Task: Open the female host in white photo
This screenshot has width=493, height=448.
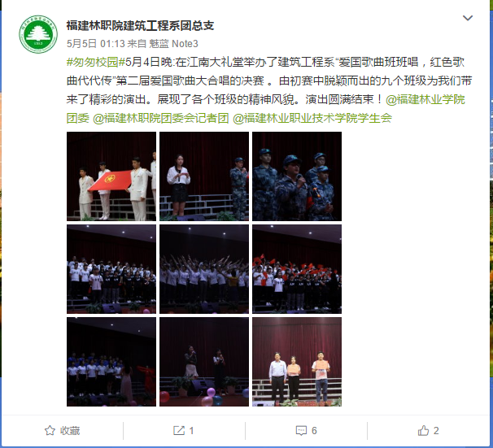Action: (204, 176)
